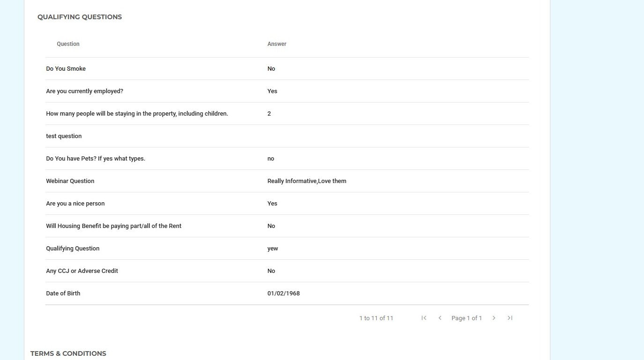Sort by the Answer column header
Viewport: 644px width, 360px height.
[x=277, y=44]
